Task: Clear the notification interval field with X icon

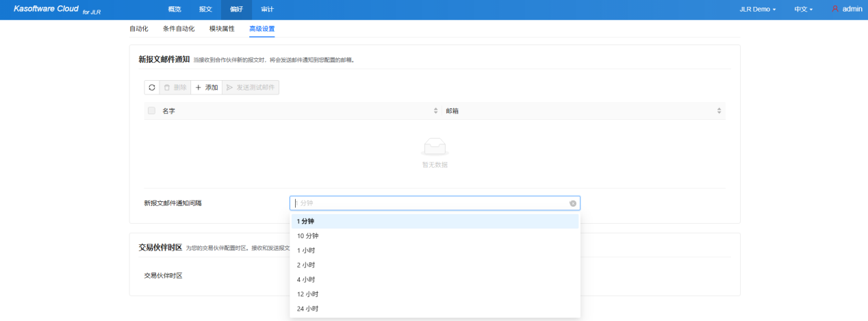Action: click(x=573, y=203)
